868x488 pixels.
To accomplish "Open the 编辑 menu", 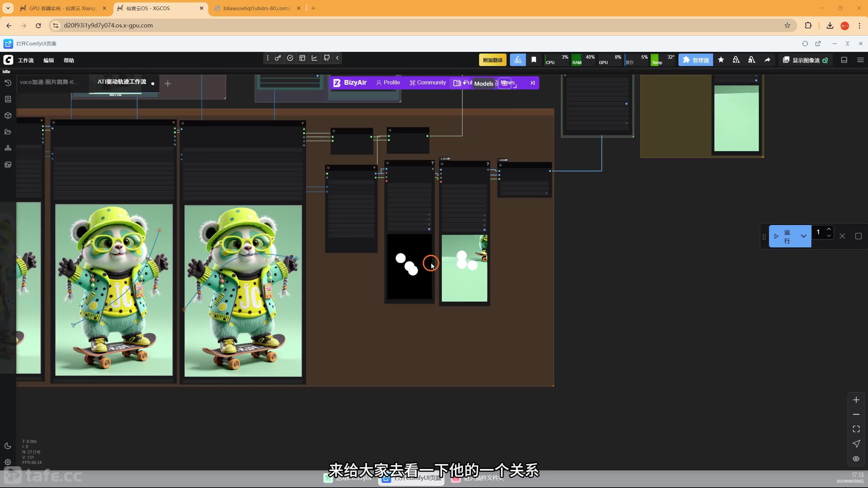I will tap(48, 60).
